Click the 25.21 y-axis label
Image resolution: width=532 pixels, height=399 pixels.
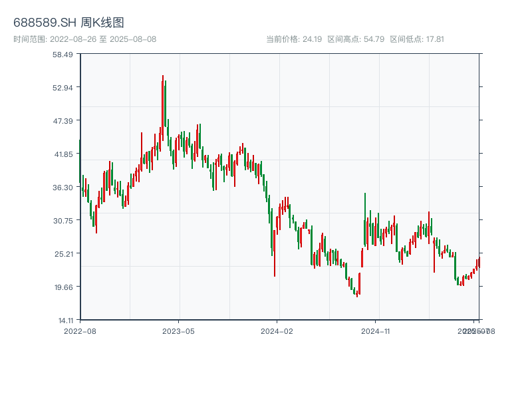pyautogui.click(x=63, y=253)
